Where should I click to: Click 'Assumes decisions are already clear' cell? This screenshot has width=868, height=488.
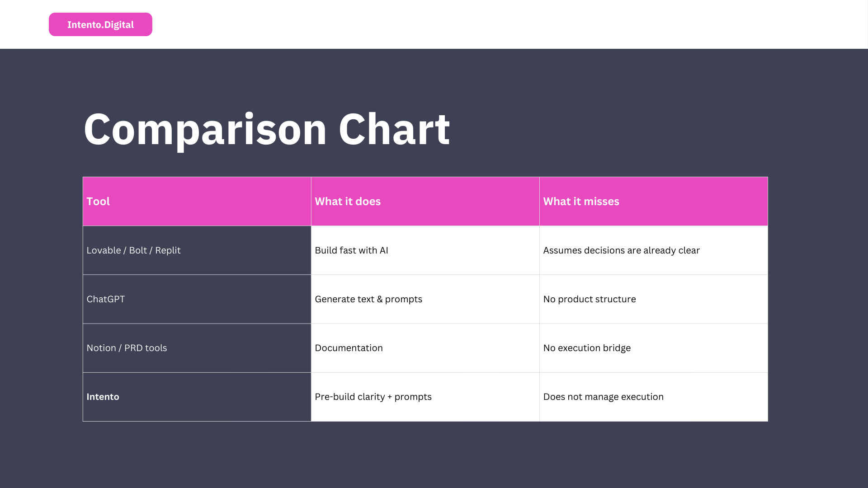click(x=653, y=250)
